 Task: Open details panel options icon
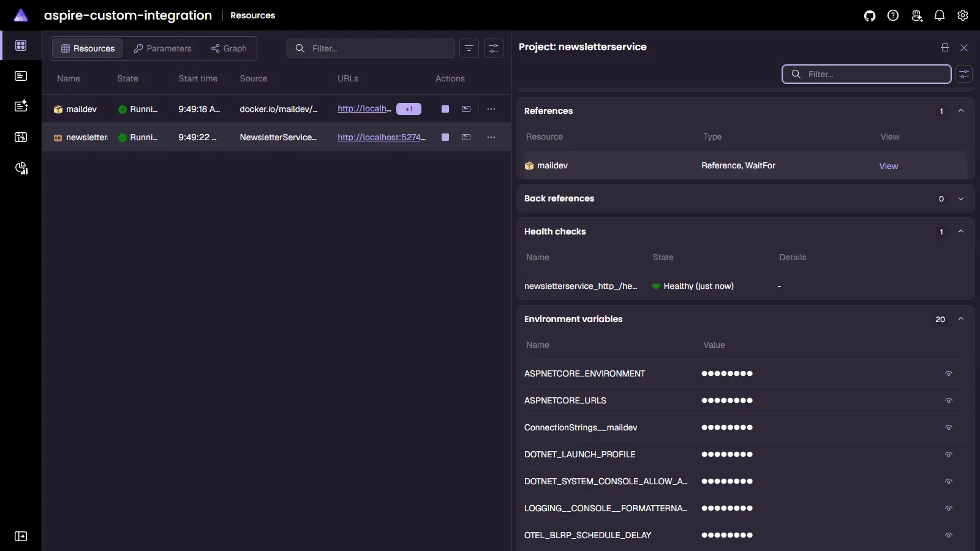964,74
